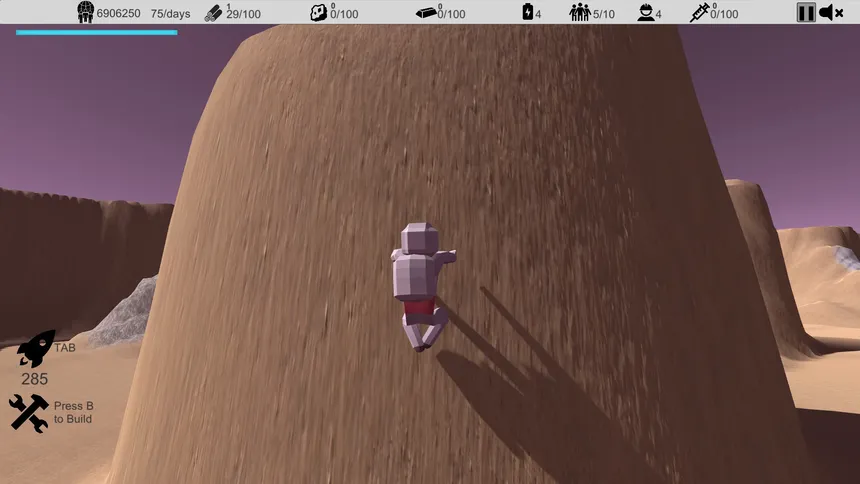Screen dimensions: 860x484
Task: Click the 5/10 population count
Action: tap(604, 14)
